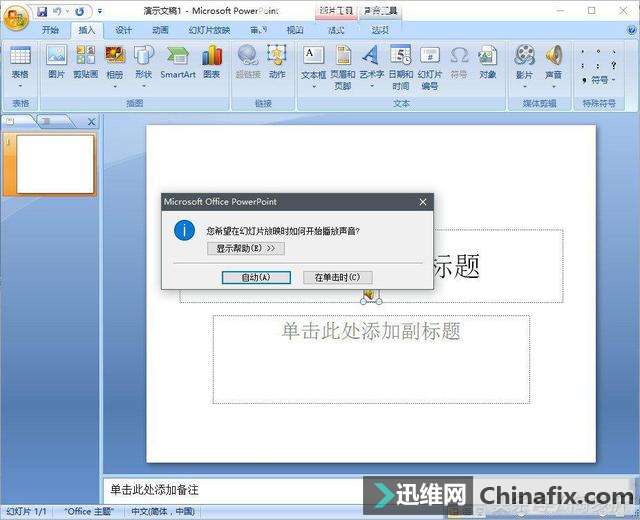Insert an object using 对象
This screenshot has height=520, width=640.
pyautogui.click(x=487, y=61)
